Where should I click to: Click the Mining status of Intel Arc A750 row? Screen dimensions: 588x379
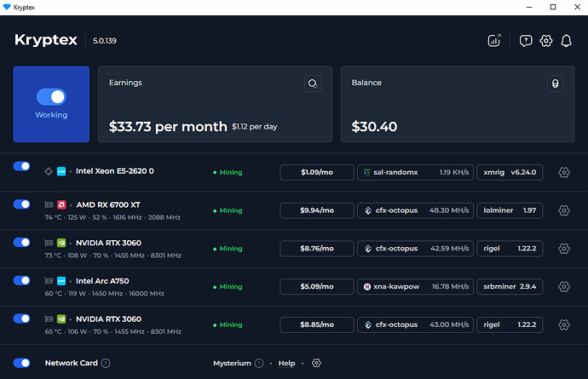(228, 287)
